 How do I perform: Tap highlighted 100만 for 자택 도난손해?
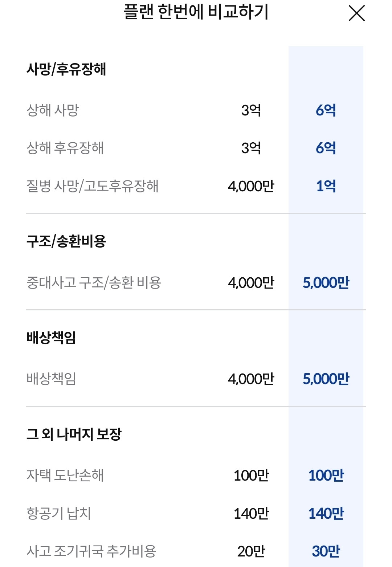326,475
